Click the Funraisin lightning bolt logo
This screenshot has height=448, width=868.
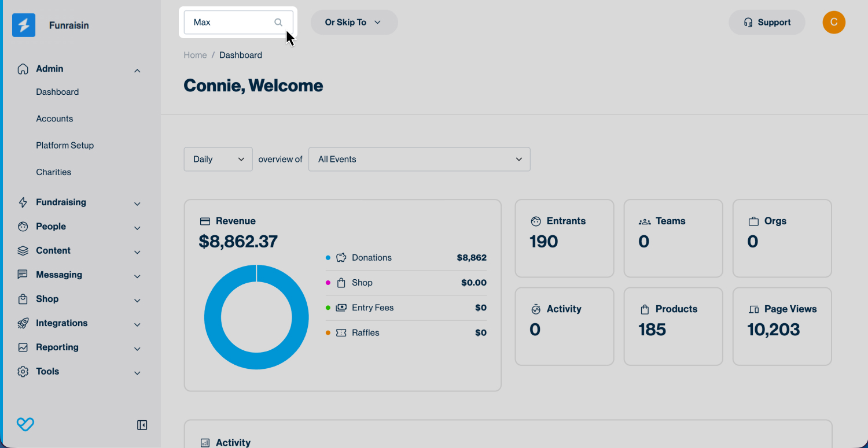24,25
